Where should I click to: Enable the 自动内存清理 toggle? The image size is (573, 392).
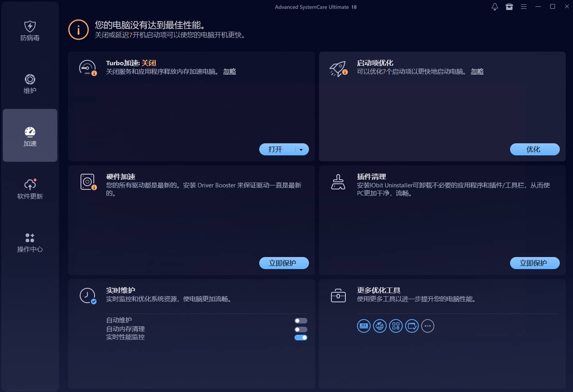tap(301, 330)
